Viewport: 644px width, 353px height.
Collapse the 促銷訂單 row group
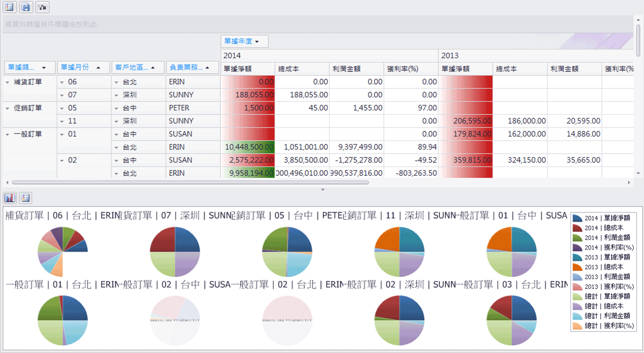click(8, 108)
